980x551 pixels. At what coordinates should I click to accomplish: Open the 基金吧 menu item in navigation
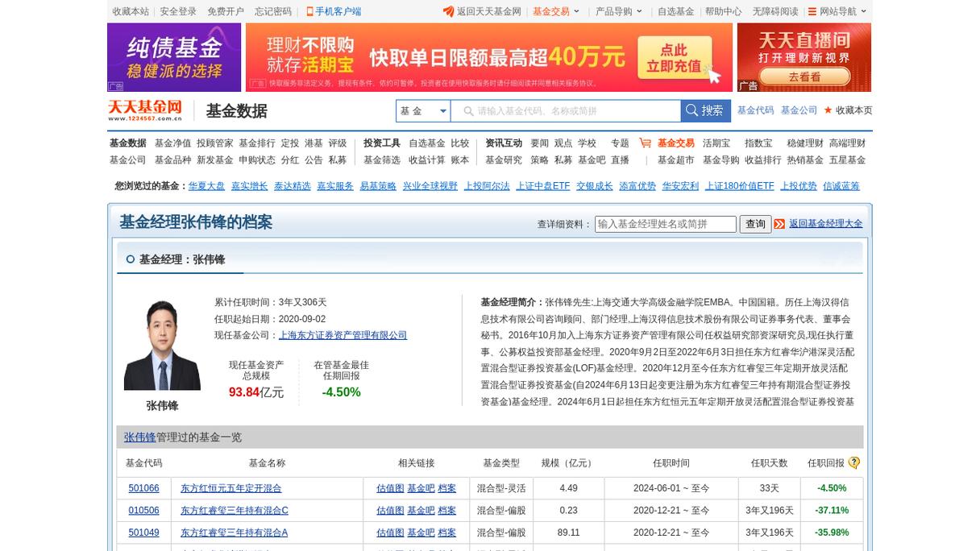592,160
